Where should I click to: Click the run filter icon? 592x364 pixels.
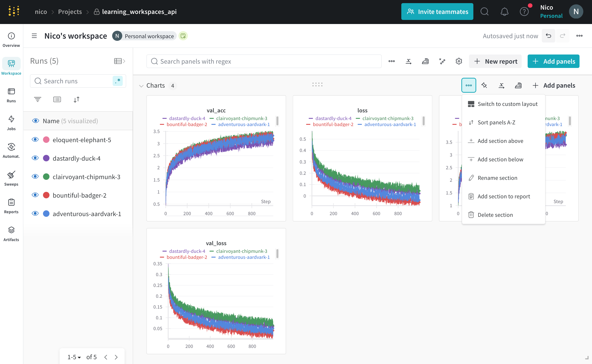[37, 99]
